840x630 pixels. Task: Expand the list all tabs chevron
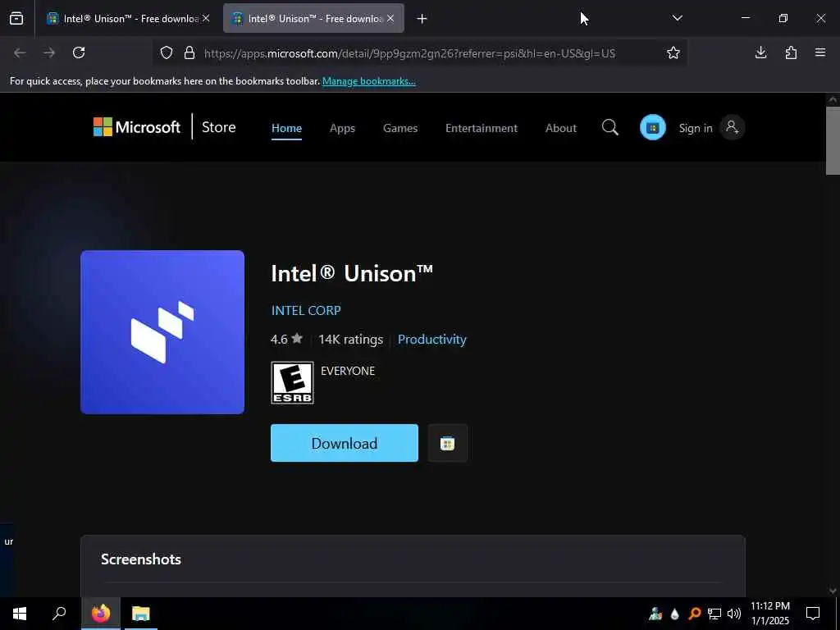click(x=677, y=18)
